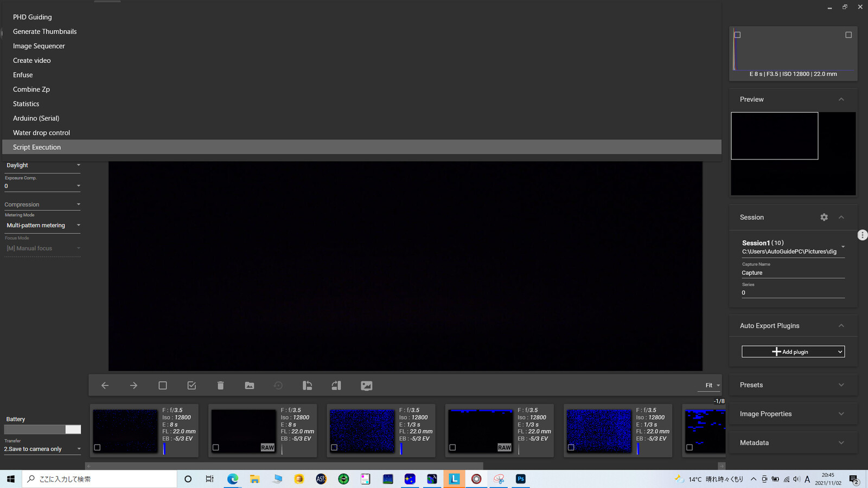This screenshot has height=488, width=868.
Task: Open Image Sequencer from the menu
Action: tap(362, 46)
